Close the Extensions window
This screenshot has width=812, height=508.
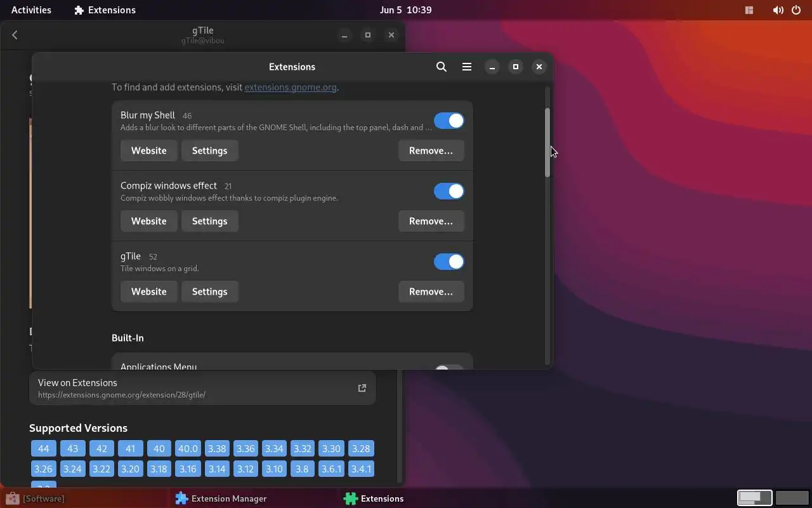pos(539,67)
